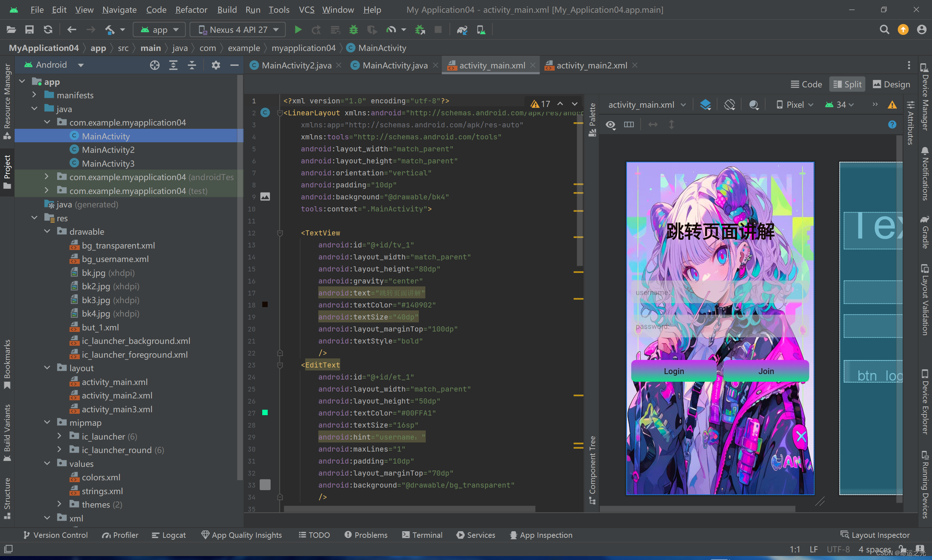Open Nexus 4 API 27 device dropdown

(x=239, y=29)
